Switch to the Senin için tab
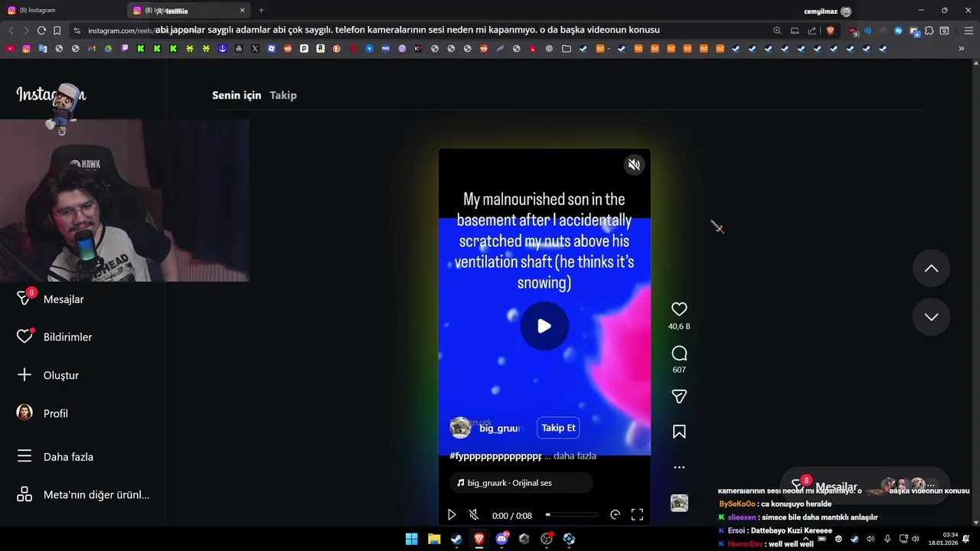The height and width of the screenshot is (551, 980). [x=237, y=95]
